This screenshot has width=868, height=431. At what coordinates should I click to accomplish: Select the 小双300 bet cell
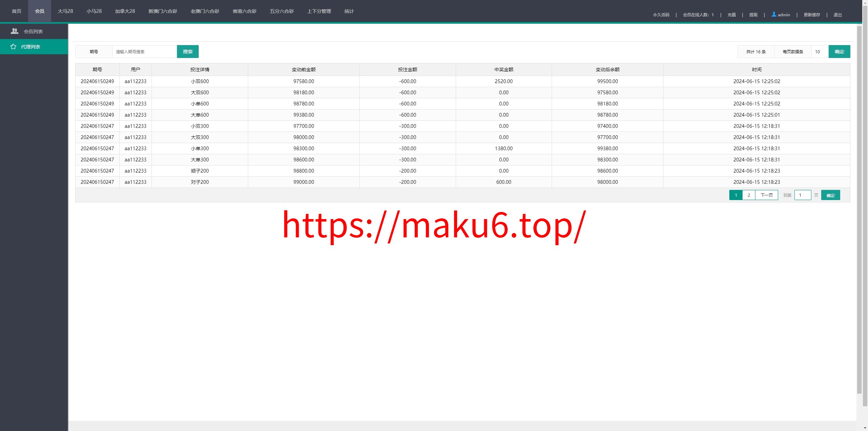point(200,126)
